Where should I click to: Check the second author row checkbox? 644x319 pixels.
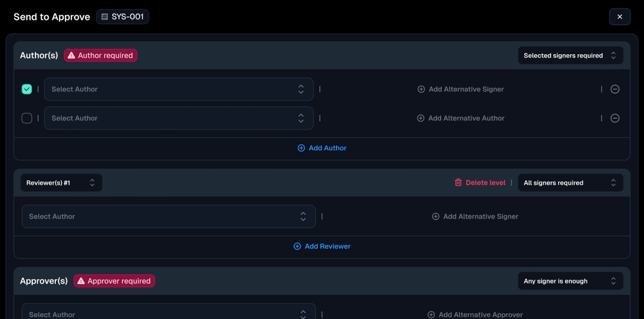[x=27, y=118]
